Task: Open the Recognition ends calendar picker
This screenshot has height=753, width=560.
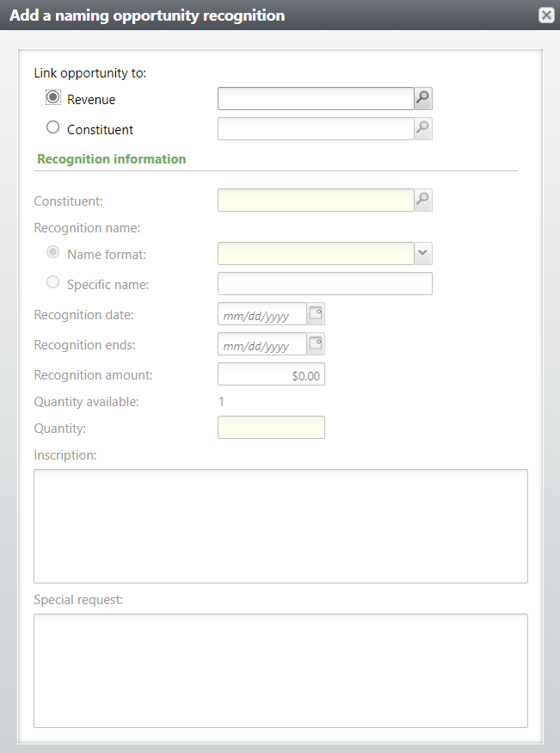Action: click(316, 344)
